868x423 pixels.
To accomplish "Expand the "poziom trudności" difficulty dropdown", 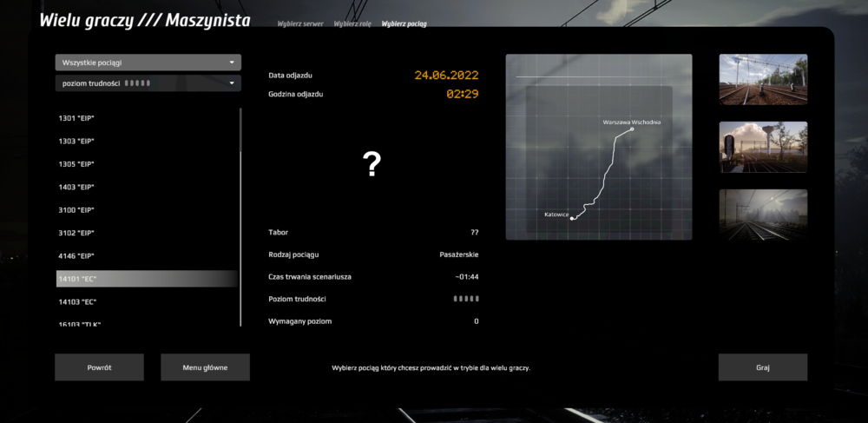I will pos(148,83).
